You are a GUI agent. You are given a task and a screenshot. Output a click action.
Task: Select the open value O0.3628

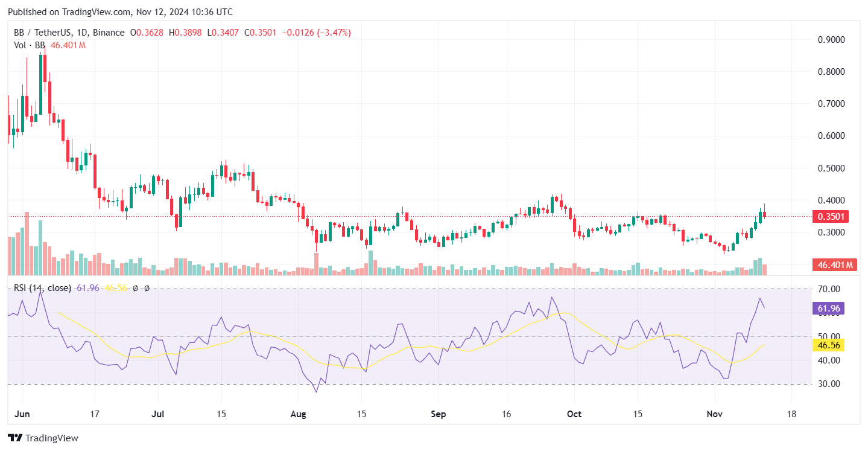click(x=147, y=33)
